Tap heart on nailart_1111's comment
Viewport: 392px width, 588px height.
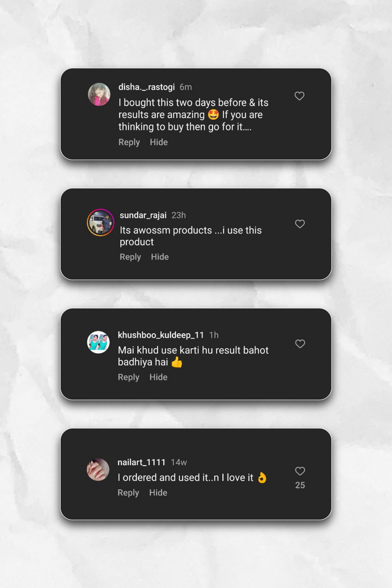(x=300, y=471)
